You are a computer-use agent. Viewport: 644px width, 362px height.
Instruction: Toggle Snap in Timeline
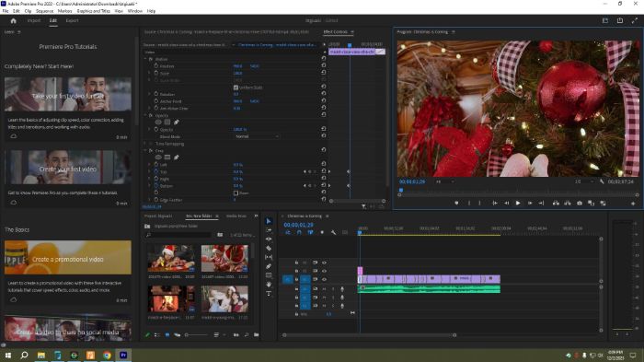299,232
